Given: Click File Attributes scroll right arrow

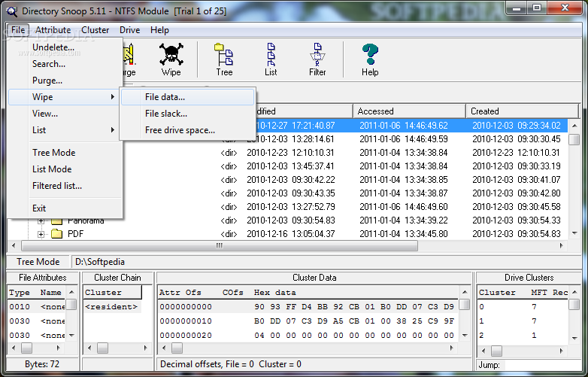Looking at the screenshot, I should tap(58, 348).
